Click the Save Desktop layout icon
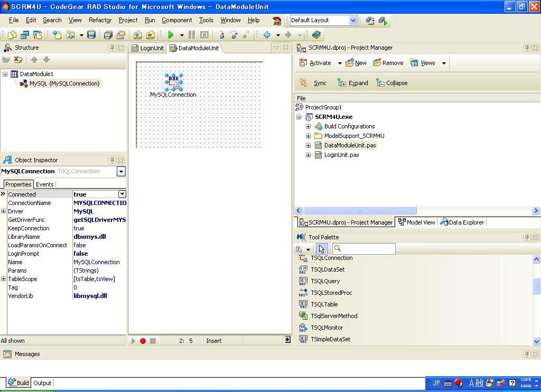This screenshot has width=541, height=392. [370, 21]
